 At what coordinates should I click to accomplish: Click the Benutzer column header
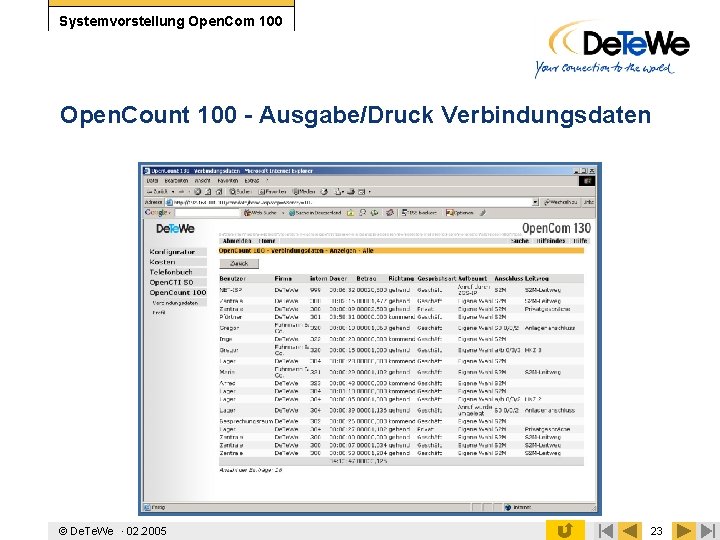(x=232, y=279)
